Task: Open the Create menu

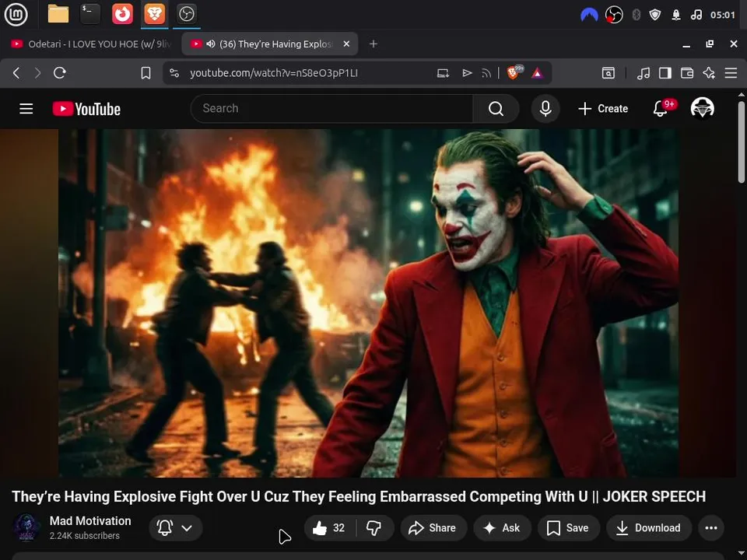Action: 603,109
